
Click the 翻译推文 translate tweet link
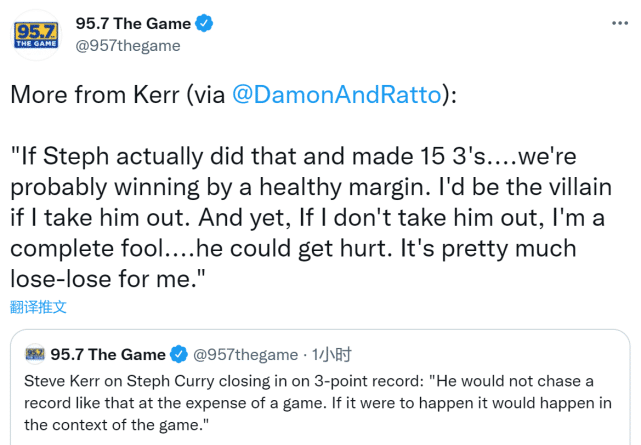coord(39,307)
